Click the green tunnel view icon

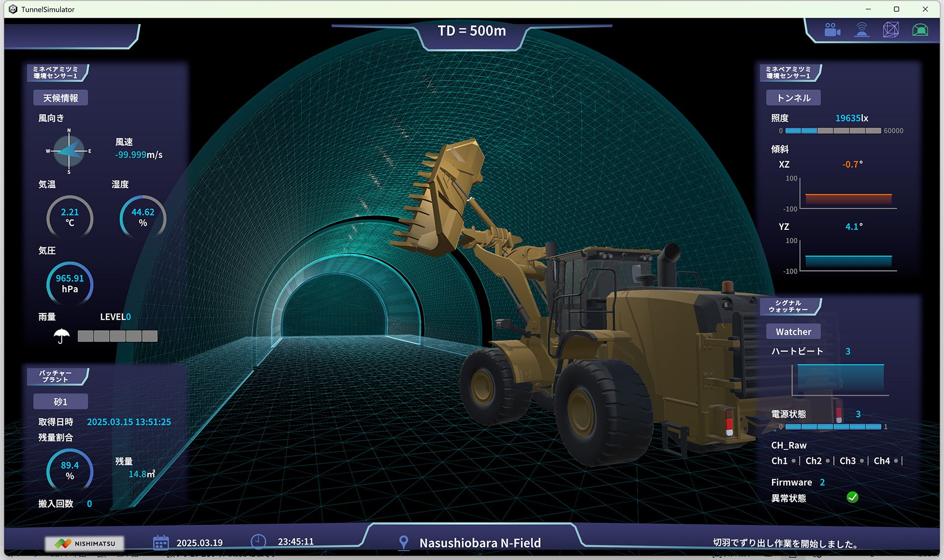point(920,30)
